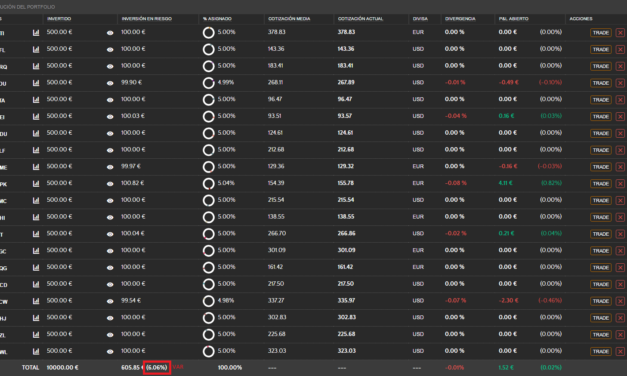The width and height of the screenshot is (627, 376).
Task: Delete the 337.27 row using the red X
Action: [620, 301]
